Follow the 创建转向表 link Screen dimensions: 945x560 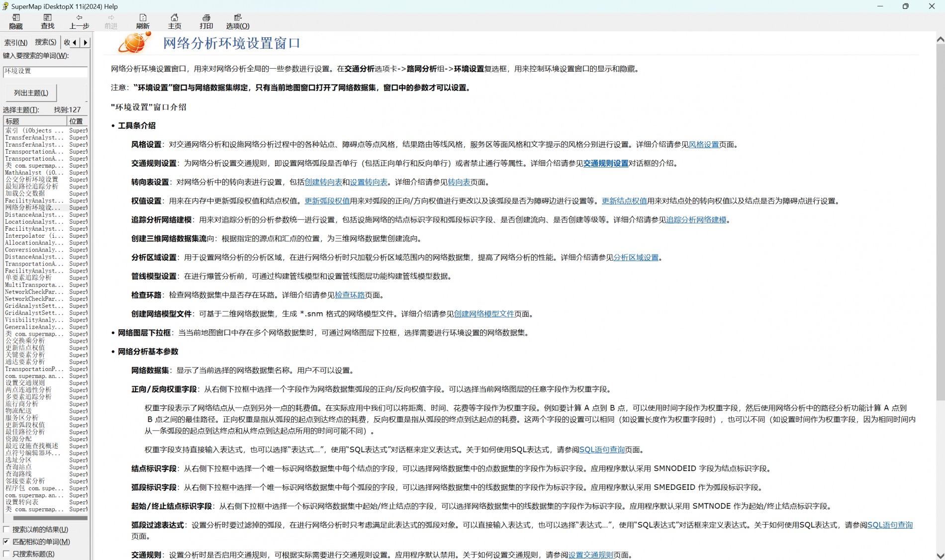click(323, 182)
